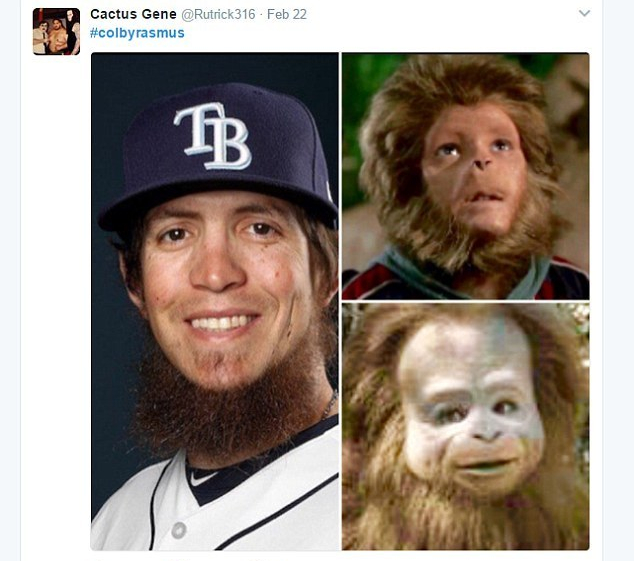
Task: Open the Feb 22 tweet timestamp
Action: coord(287,14)
